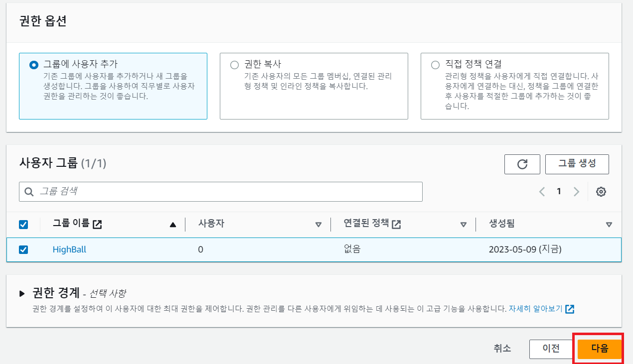The width and height of the screenshot is (633, 364).
Task: Click the 0 users cell for HighBall
Action: point(200,249)
